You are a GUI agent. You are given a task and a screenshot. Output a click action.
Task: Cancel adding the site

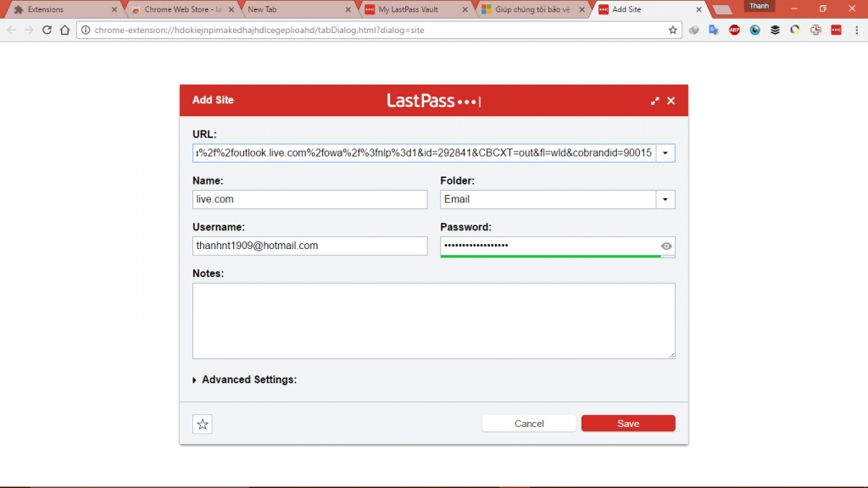(x=529, y=424)
